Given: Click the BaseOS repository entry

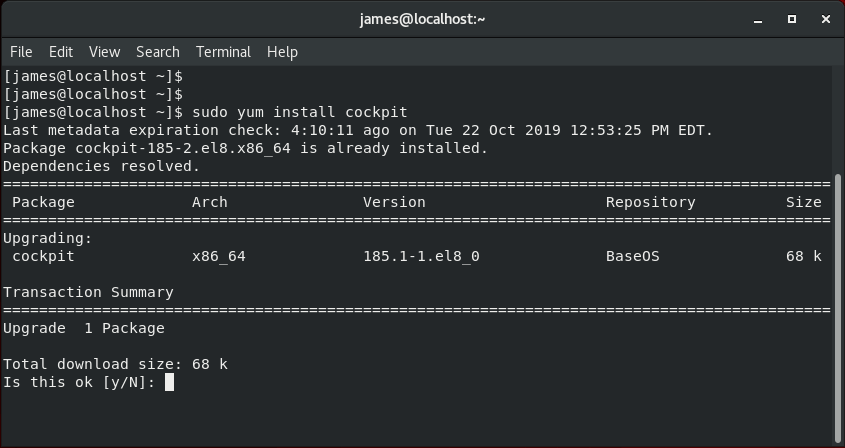Looking at the screenshot, I should pyautogui.click(x=632, y=256).
